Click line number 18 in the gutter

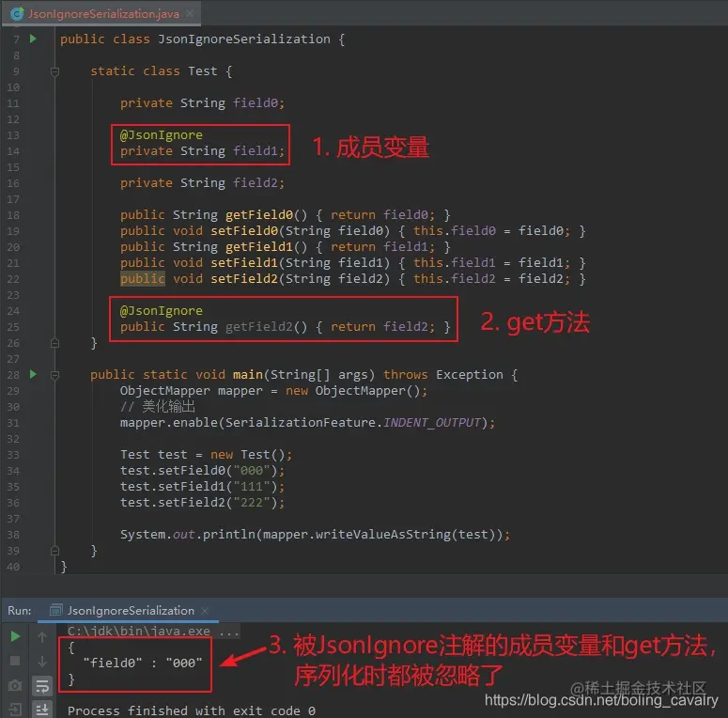(13, 215)
